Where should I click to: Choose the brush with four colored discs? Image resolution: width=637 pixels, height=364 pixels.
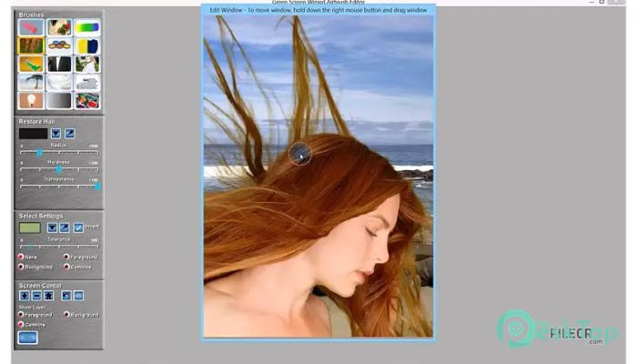[x=59, y=45]
